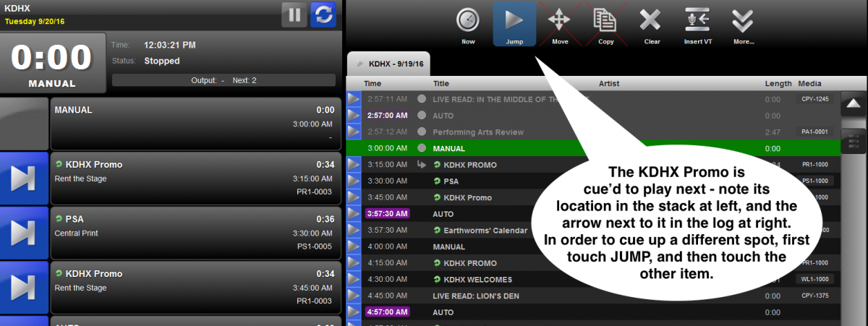Play the first KDHX Promo in stack

pos(24,179)
